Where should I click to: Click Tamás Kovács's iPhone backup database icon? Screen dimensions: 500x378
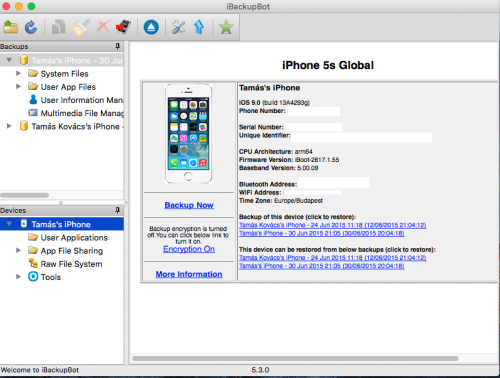pyautogui.click(x=23, y=126)
